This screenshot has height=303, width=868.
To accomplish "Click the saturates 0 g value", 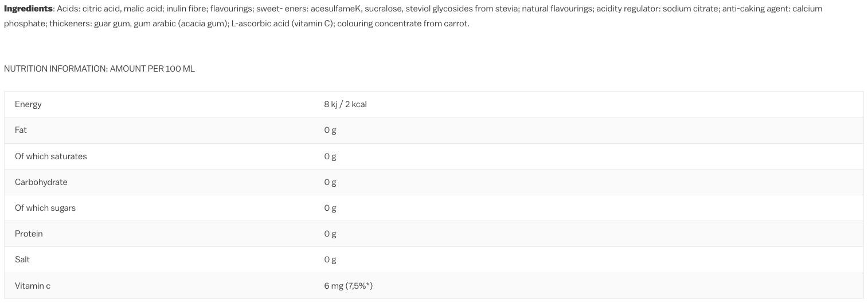I will click(x=330, y=156).
